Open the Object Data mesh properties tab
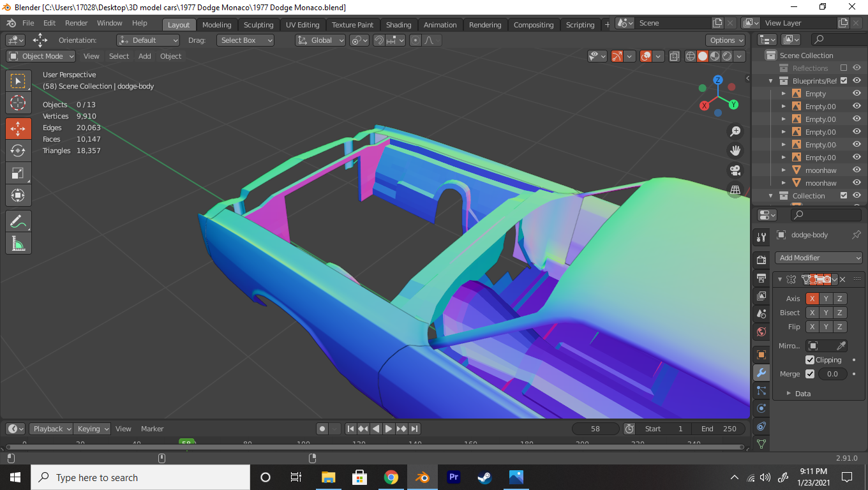 pos(761,443)
